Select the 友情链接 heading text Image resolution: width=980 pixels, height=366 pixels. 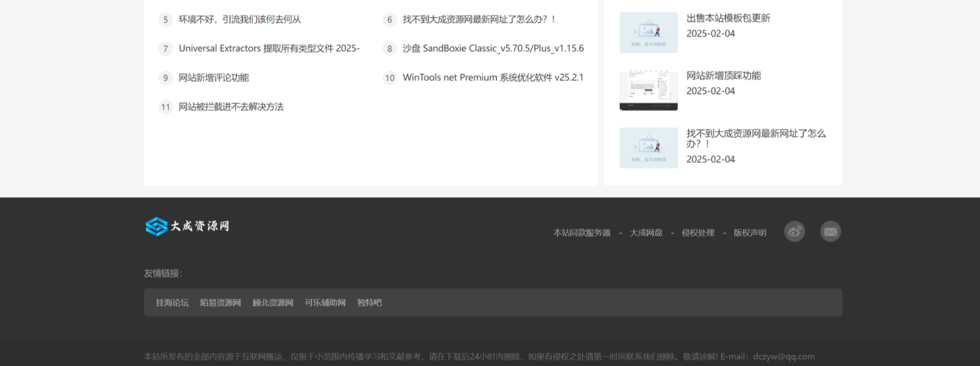163,273
